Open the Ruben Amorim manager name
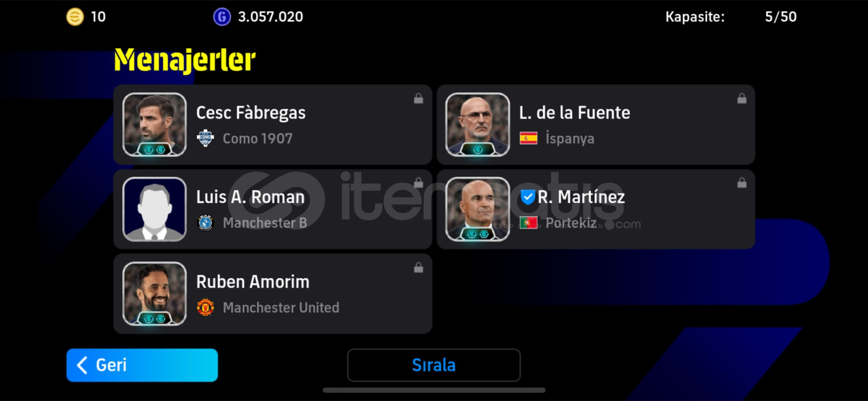The height and width of the screenshot is (401, 868). coord(253,282)
